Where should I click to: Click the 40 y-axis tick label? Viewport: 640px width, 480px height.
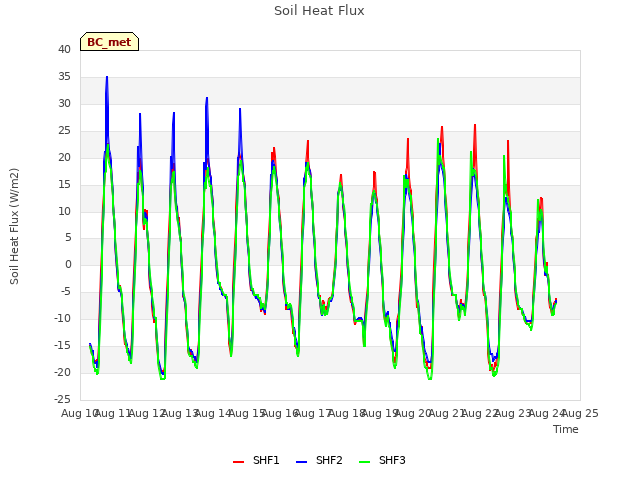[x=64, y=49]
